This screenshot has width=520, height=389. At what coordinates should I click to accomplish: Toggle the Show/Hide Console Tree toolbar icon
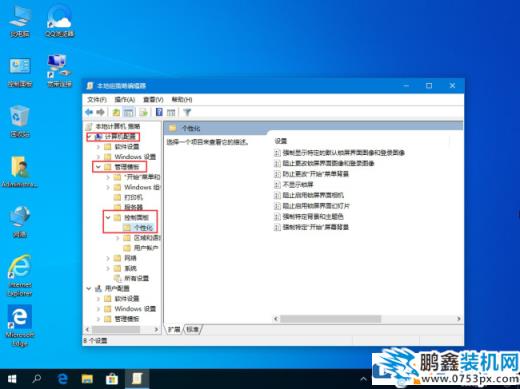[128, 112]
